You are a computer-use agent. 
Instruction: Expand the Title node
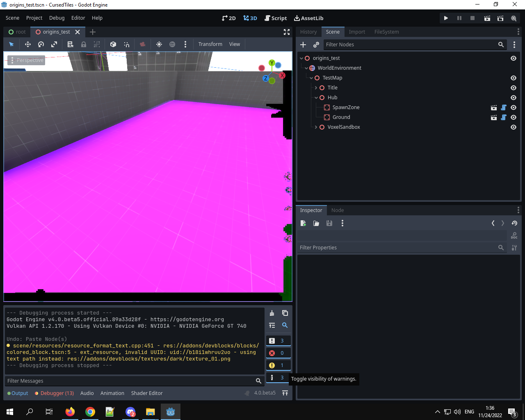(x=315, y=87)
